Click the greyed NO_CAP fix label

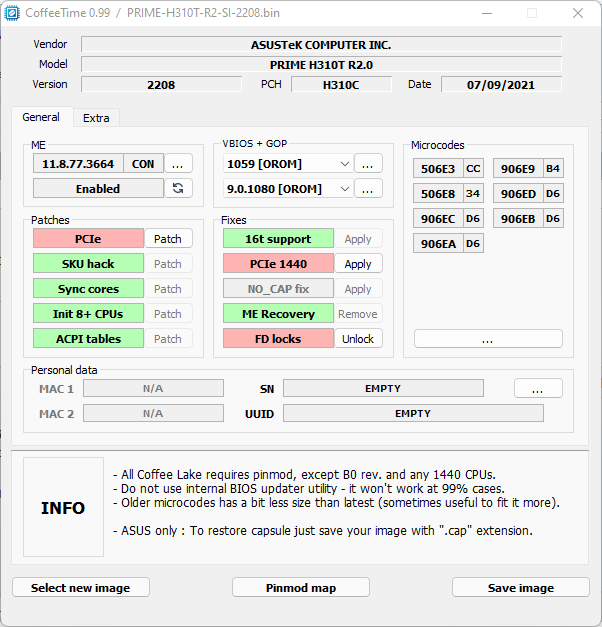[x=278, y=289]
